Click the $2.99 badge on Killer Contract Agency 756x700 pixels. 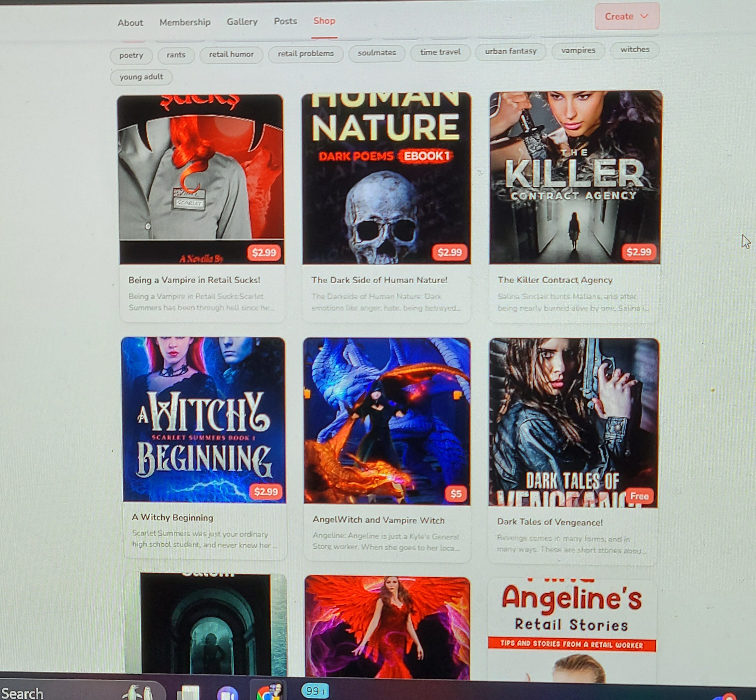[x=639, y=252]
